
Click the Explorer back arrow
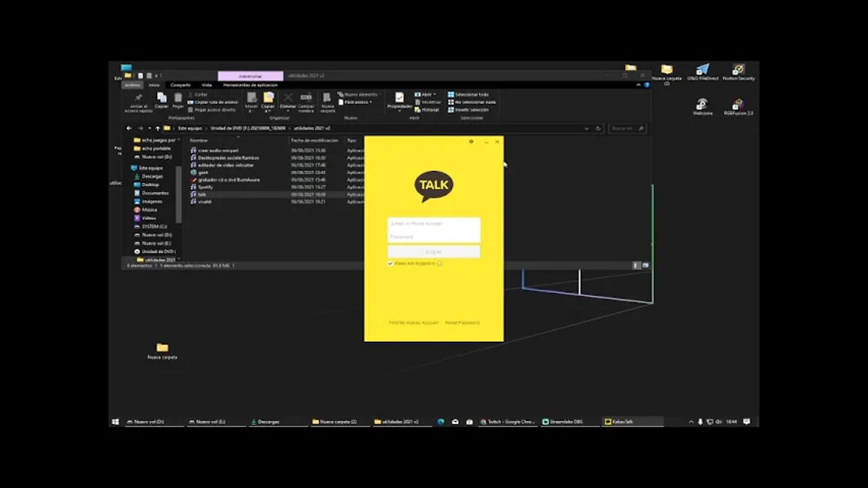tap(129, 128)
